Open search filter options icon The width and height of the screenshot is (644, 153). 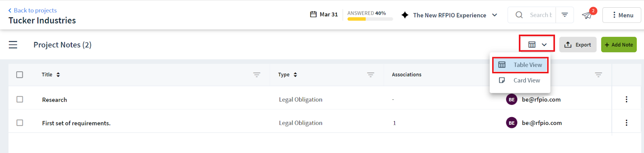[565, 15]
